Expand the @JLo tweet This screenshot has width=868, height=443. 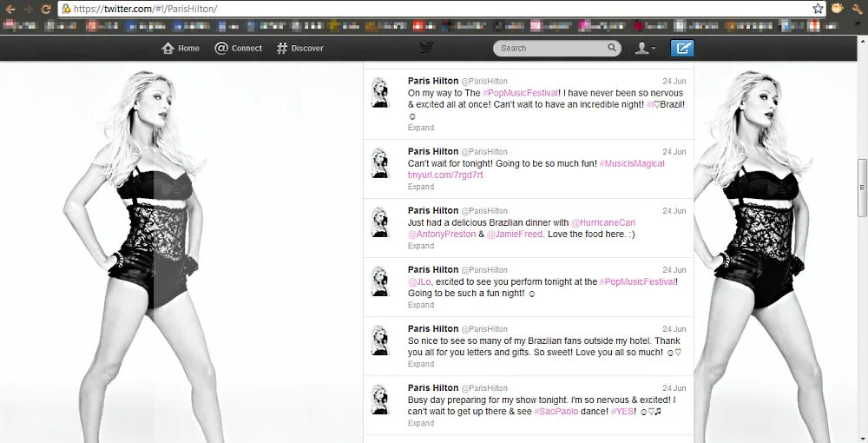tap(421, 305)
